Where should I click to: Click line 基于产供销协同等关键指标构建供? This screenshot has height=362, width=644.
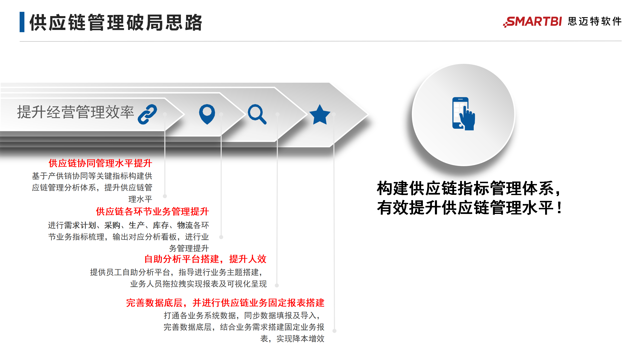click(x=92, y=176)
